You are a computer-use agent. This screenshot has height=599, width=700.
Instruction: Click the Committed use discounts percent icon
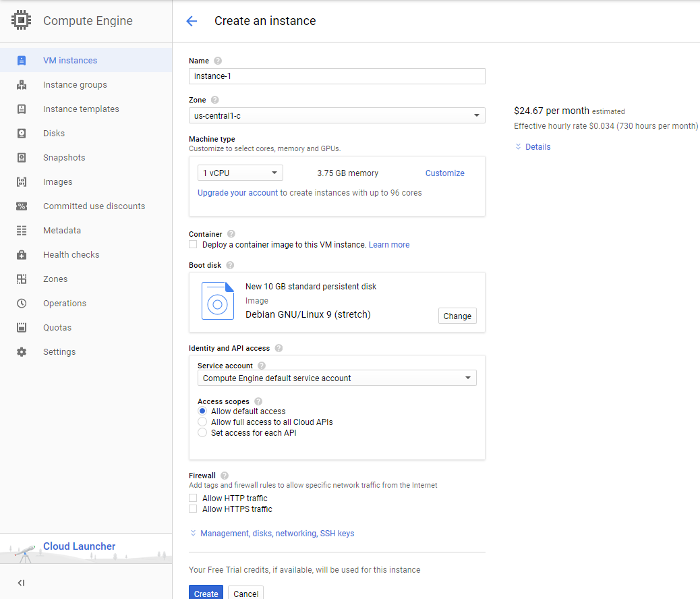pos(22,206)
